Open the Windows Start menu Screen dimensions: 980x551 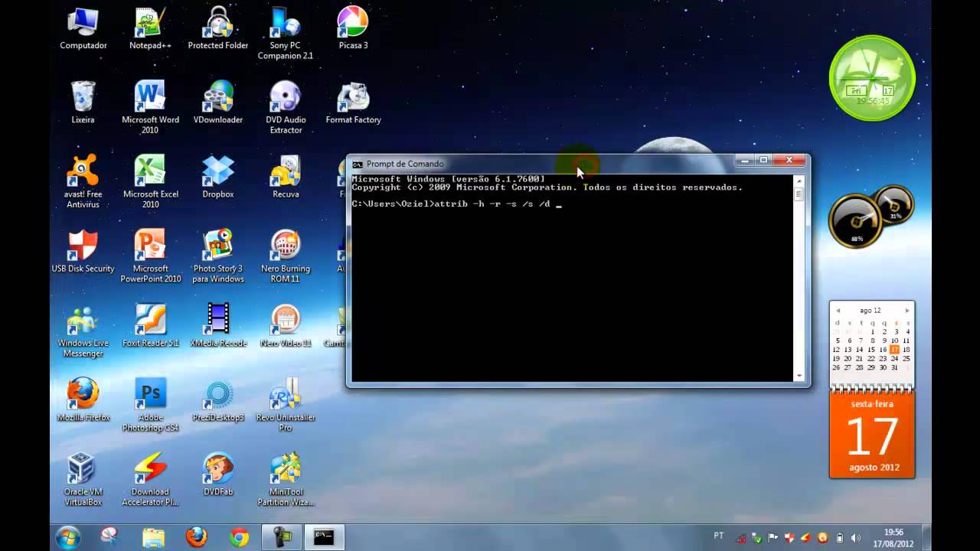coord(68,537)
